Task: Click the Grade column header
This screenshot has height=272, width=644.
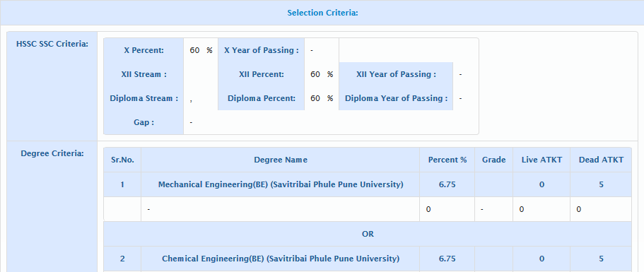Action: point(493,160)
